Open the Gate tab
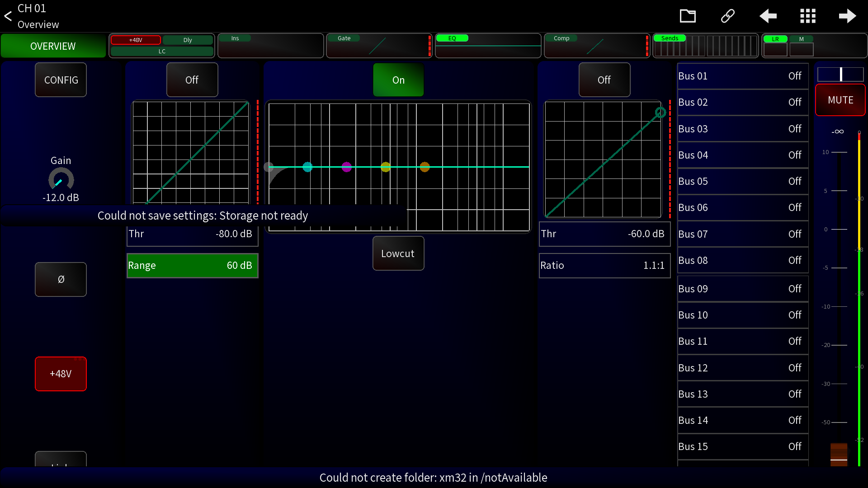 coord(379,45)
